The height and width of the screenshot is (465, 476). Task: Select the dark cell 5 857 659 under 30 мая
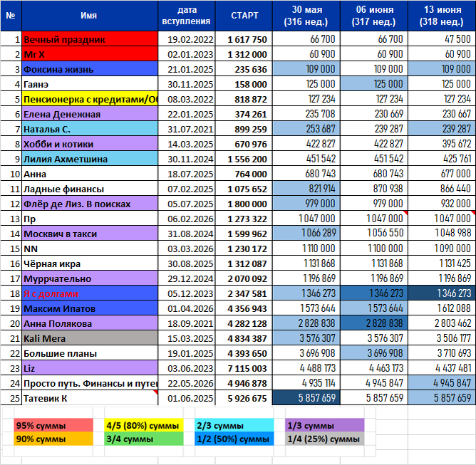pos(306,397)
